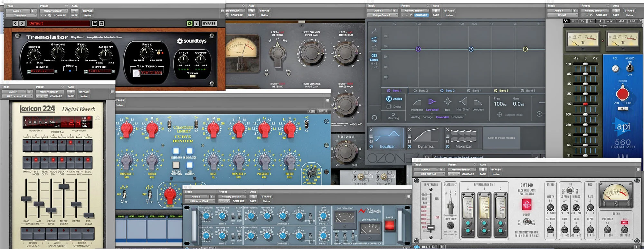Image resolution: width=644 pixels, height=249 pixels.
Task: Choose Low Shelf filter shape icon
Action: point(432,102)
